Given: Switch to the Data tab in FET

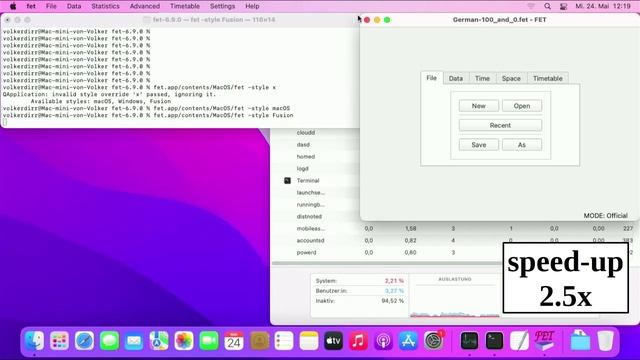Looking at the screenshot, I should pos(456,78).
